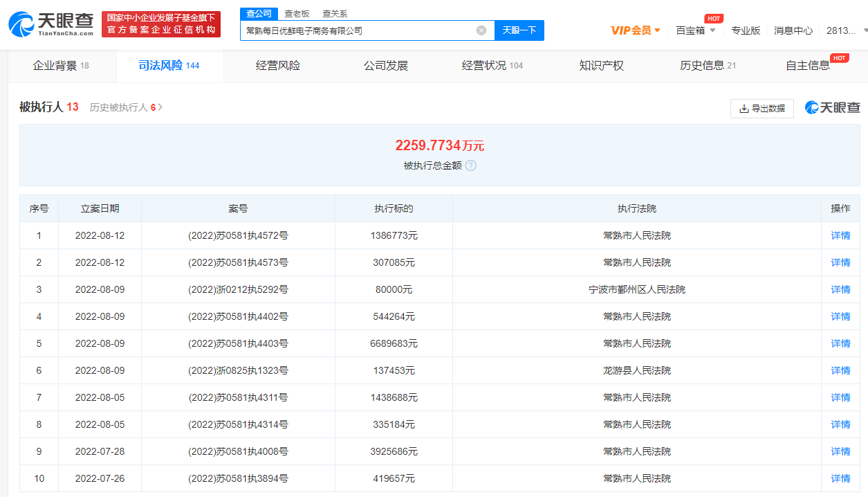Click the 天眼查 watermark logo beside export

pyautogui.click(x=833, y=108)
